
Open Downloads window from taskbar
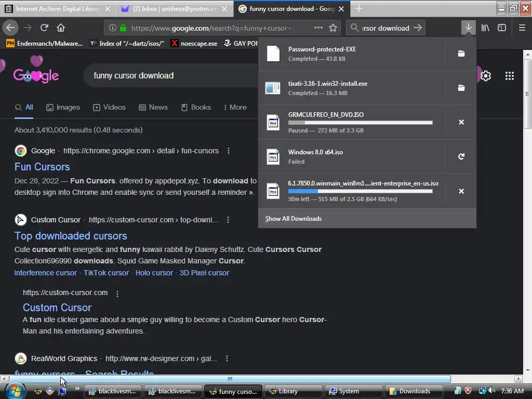(x=414, y=391)
